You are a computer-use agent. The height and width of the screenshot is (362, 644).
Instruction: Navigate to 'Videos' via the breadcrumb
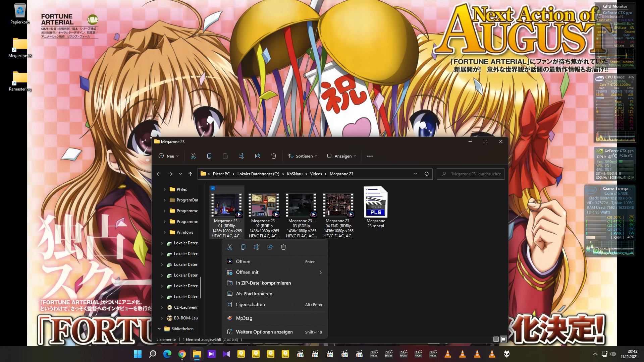tap(316, 174)
